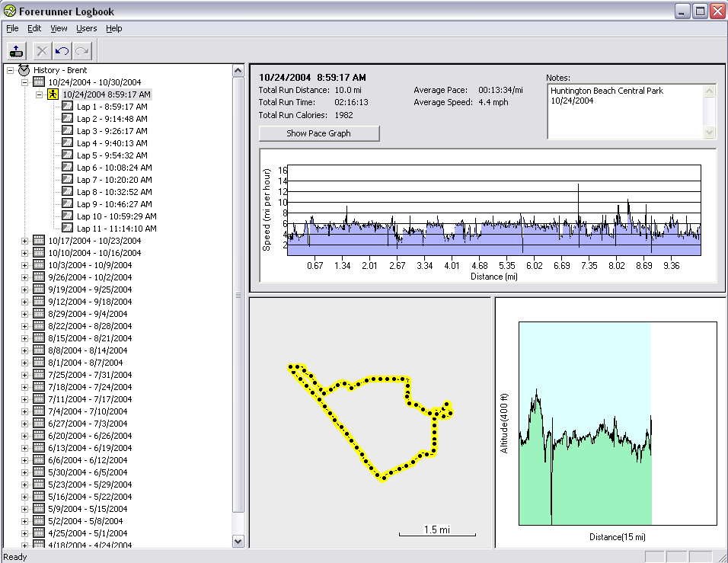Click the lap icon beside Lap 9 - 10:46:27 AM
The image size is (728, 563).
tap(67, 204)
